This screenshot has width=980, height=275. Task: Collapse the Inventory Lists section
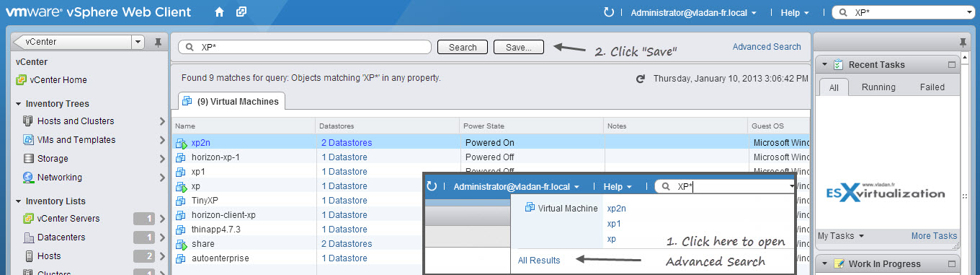point(19,201)
